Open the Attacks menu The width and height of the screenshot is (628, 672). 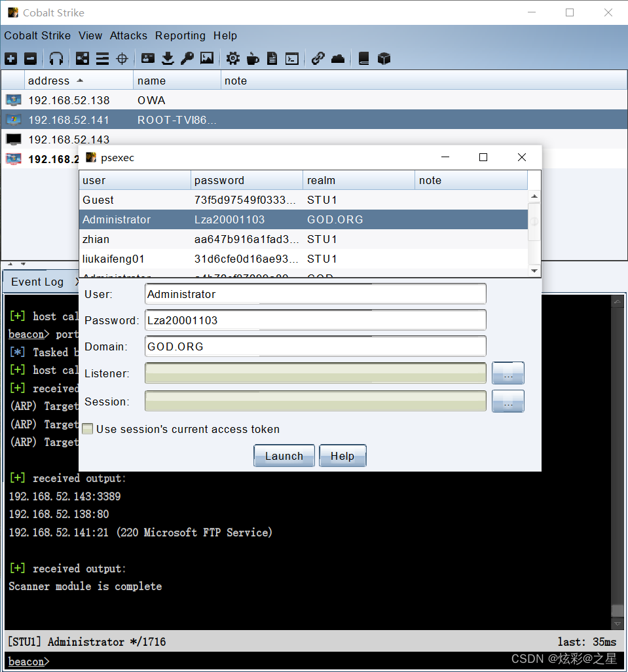click(x=128, y=35)
